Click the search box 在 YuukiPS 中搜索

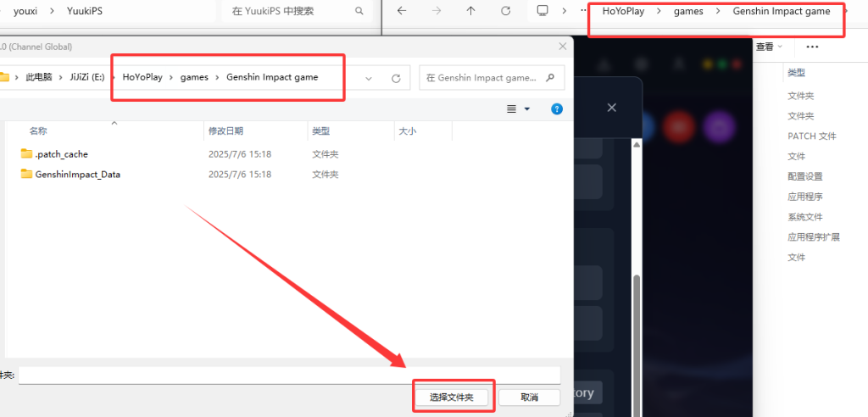coord(297,11)
